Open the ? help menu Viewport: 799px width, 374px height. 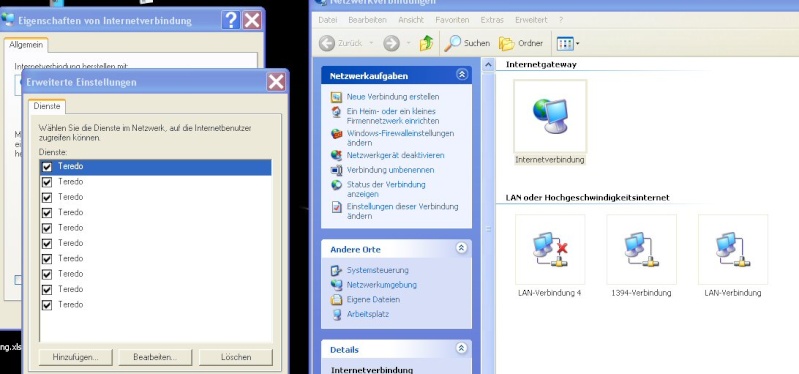(561, 20)
